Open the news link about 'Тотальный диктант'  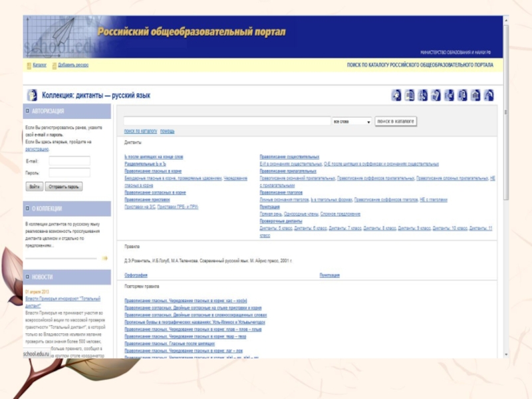tap(63, 302)
